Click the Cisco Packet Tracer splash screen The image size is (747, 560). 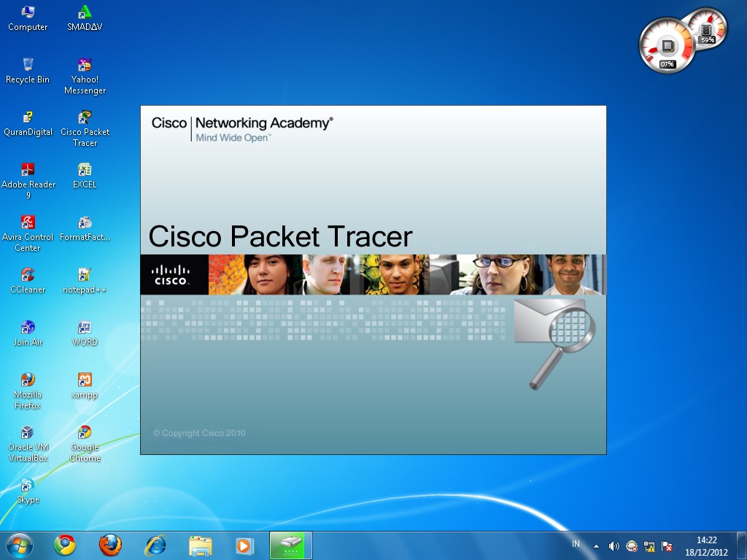click(x=373, y=280)
